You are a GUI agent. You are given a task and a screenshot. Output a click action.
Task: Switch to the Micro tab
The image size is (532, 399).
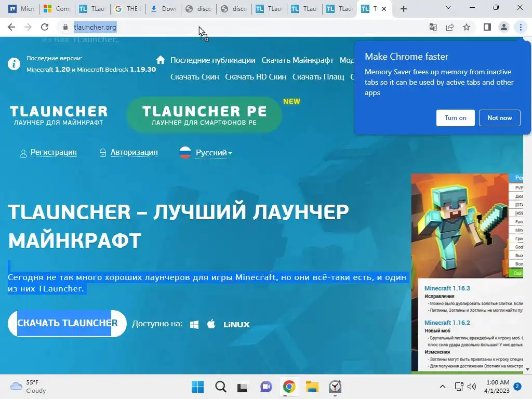(x=22, y=9)
